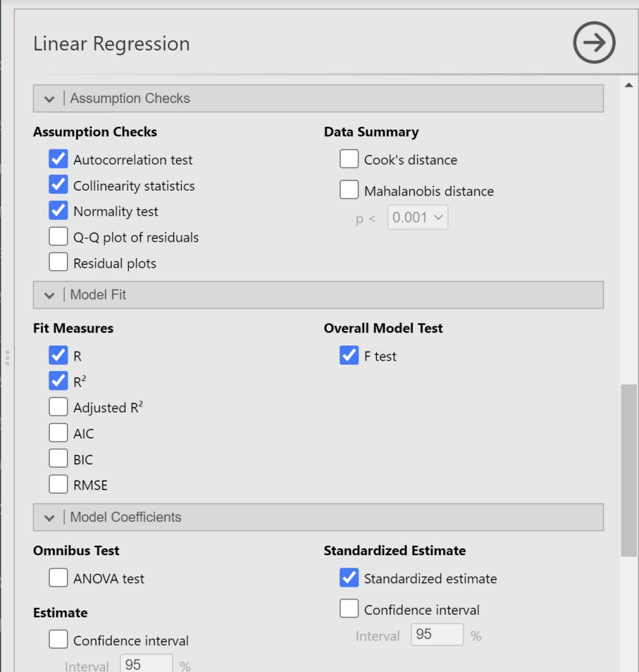Click the vertical scrollbar thumb
The height and width of the screenshot is (672, 639).
628,471
